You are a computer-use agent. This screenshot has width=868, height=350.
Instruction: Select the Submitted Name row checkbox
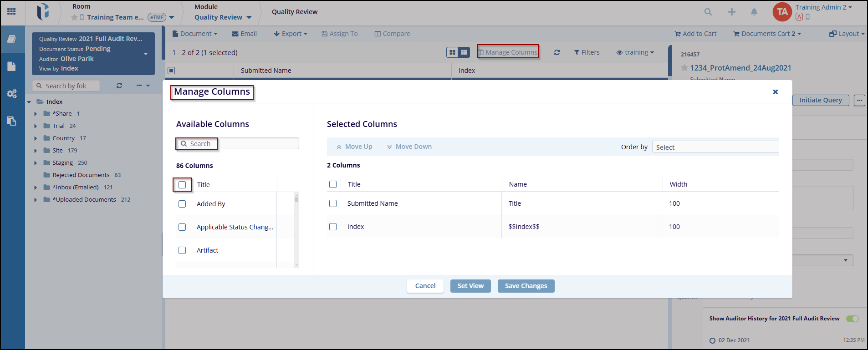333,203
